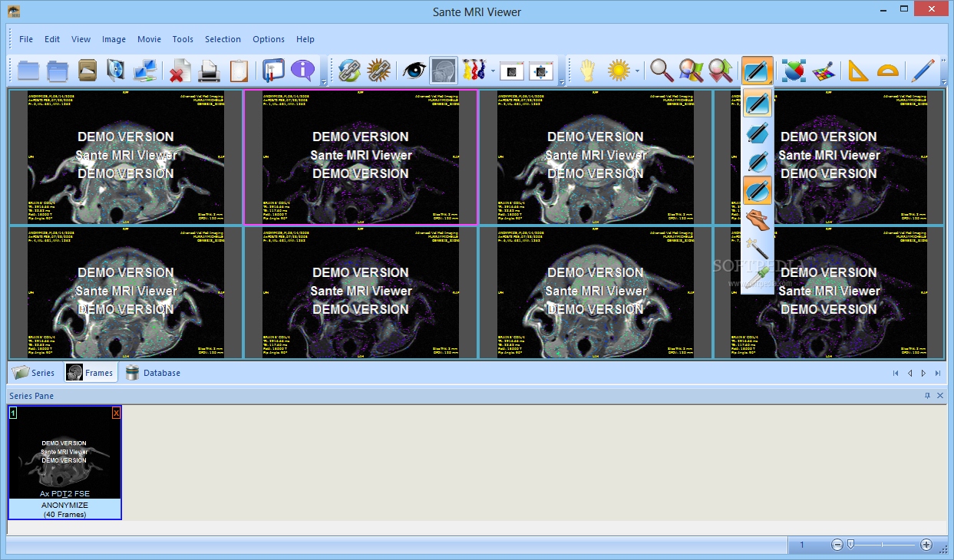Click the colored dye figures icon
This screenshot has height=560, width=954.
click(474, 71)
